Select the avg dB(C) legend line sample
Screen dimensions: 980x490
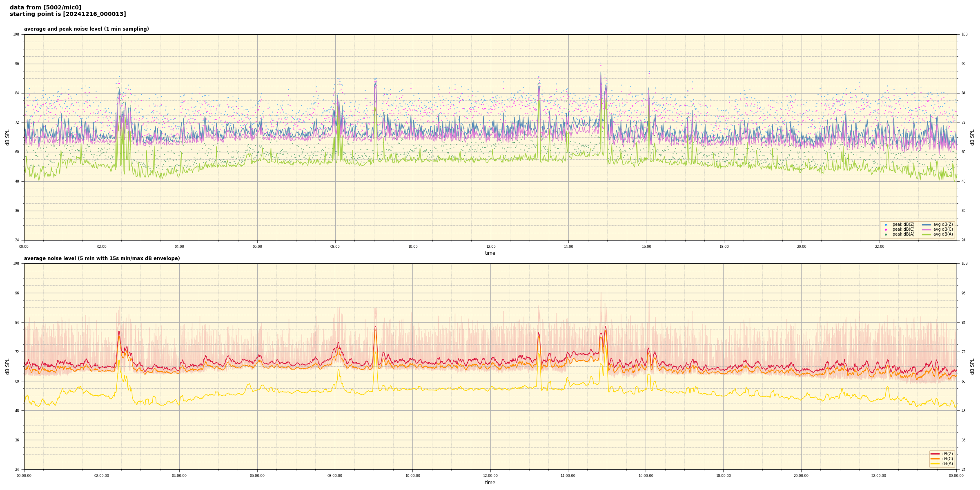927,229
